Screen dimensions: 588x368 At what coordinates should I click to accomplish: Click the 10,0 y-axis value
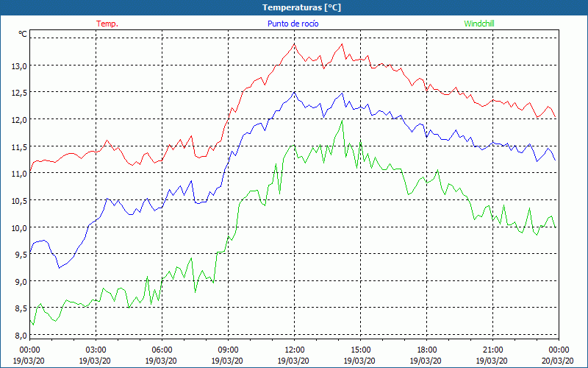pyautogui.click(x=19, y=227)
